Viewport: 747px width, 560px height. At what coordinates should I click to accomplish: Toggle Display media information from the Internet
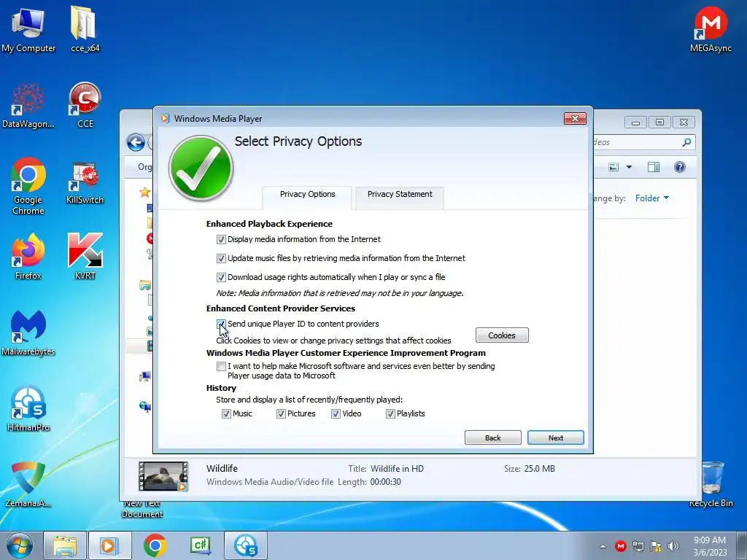(x=221, y=239)
